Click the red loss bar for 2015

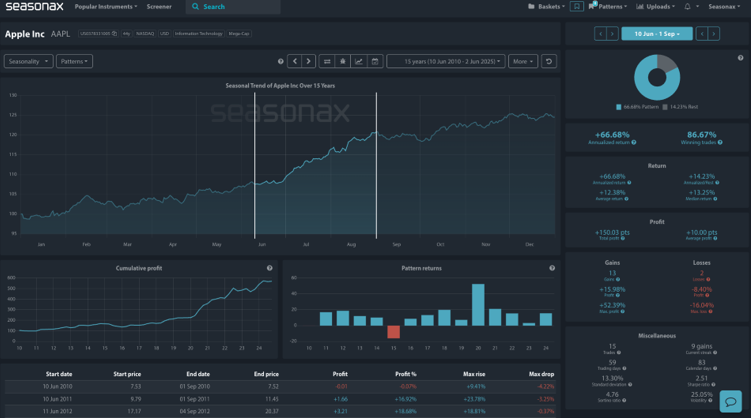pos(393,332)
